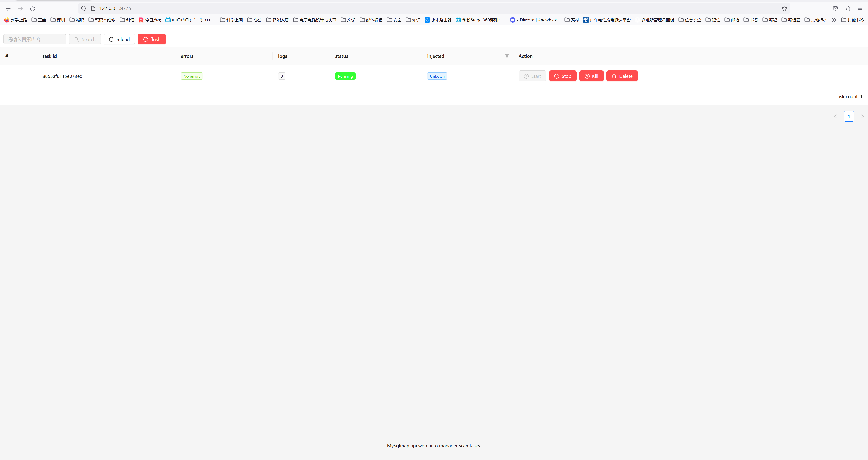
Task: Expand the 其他书签 bookmarks folder
Action: (x=852, y=20)
